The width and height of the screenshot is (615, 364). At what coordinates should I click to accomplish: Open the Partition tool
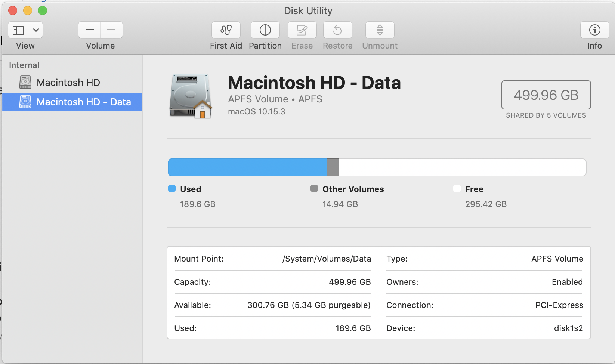tap(265, 30)
